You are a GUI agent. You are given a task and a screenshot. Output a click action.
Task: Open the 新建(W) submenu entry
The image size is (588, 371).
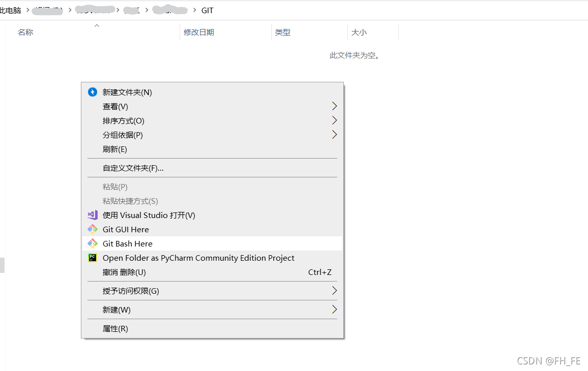[212, 310]
